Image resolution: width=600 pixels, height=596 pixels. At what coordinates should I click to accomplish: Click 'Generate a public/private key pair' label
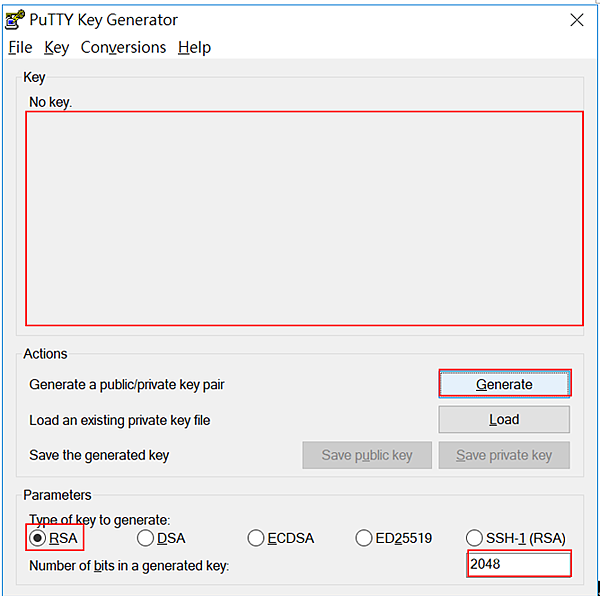(127, 384)
